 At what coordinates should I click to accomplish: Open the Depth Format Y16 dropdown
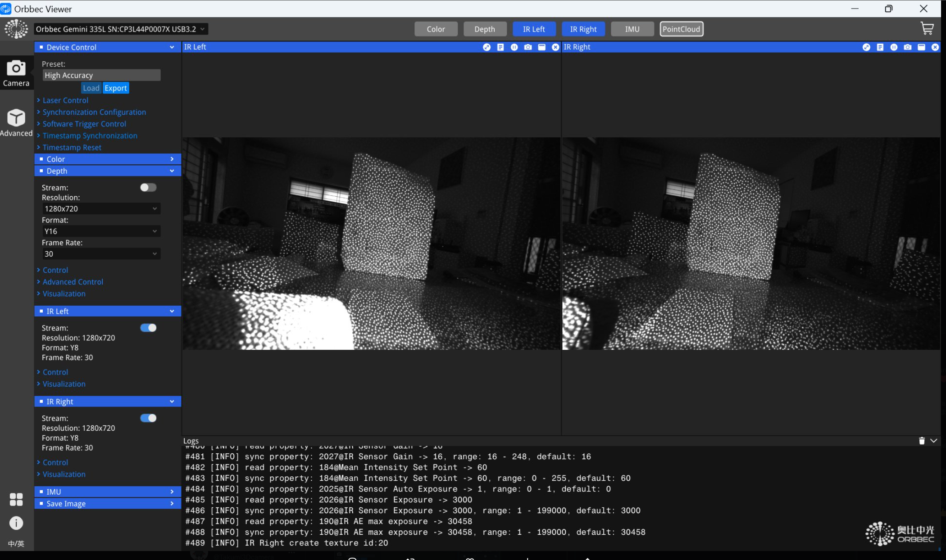point(101,231)
